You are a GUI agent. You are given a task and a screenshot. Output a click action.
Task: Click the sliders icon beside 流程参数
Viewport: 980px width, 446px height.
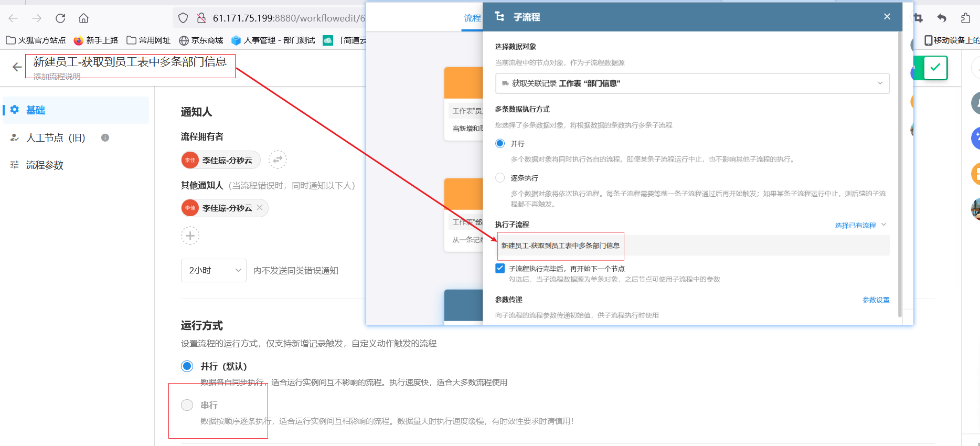point(15,165)
